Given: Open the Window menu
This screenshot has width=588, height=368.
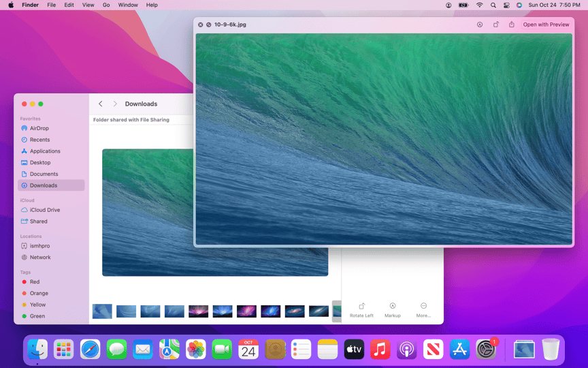Looking at the screenshot, I should (x=128, y=5).
